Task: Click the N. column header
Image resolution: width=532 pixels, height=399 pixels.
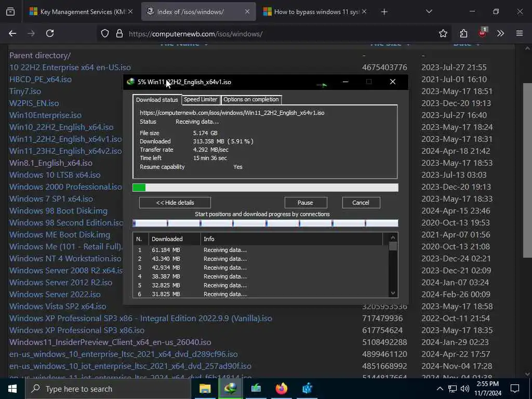Action: 141,239
